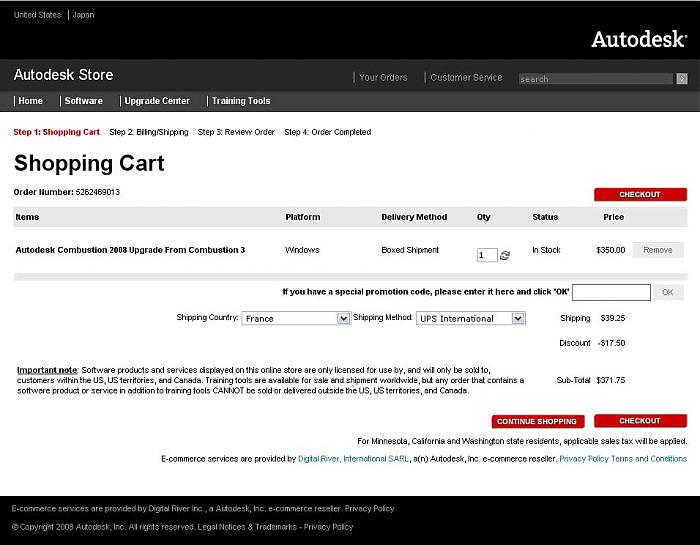Click the bottom Checkout button

(x=640, y=421)
